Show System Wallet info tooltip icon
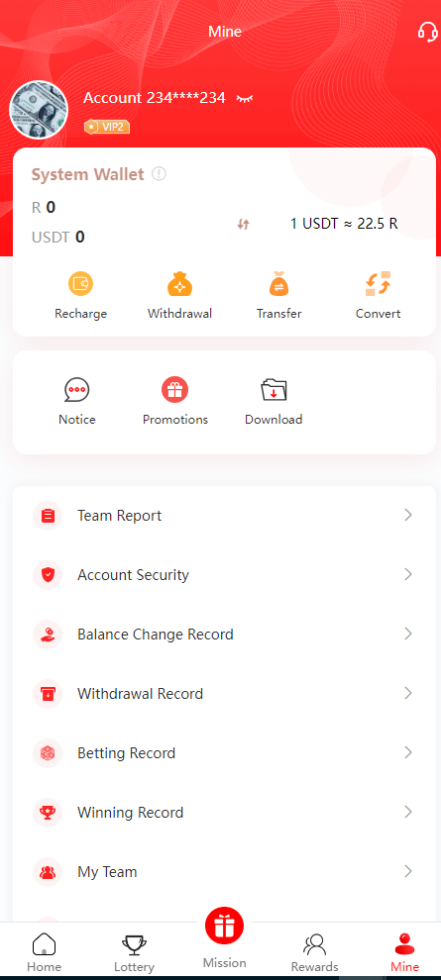Viewport: 441px width, 980px height. pos(159,174)
